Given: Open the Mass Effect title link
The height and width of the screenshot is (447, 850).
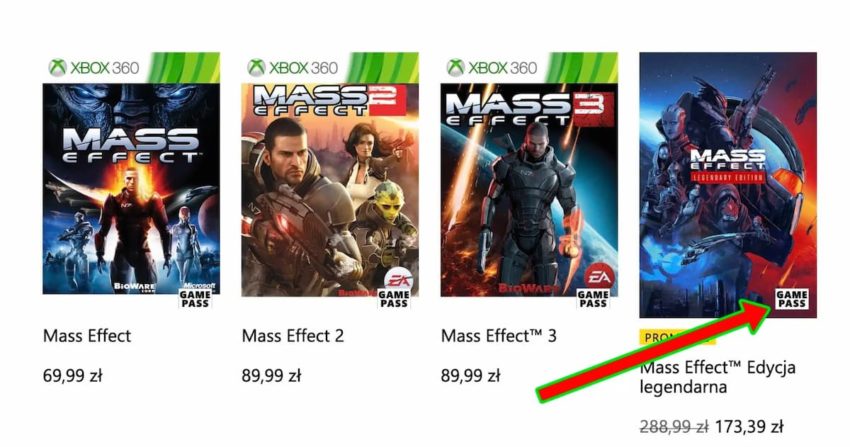Looking at the screenshot, I should tap(87, 336).
